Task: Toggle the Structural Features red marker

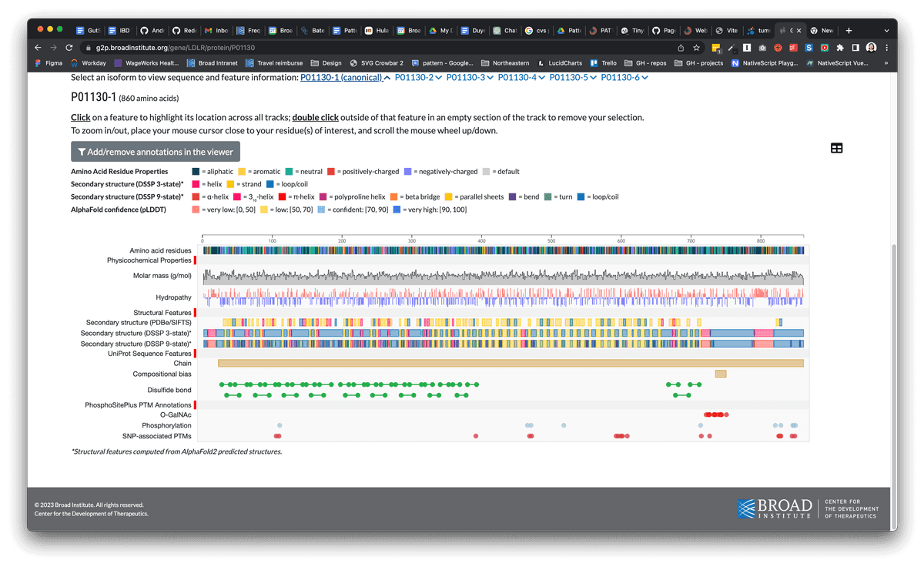Action: coord(196,312)
